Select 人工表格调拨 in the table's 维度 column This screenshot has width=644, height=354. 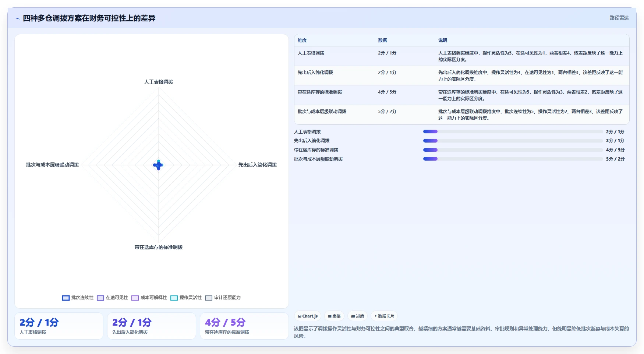coord(311,53)
